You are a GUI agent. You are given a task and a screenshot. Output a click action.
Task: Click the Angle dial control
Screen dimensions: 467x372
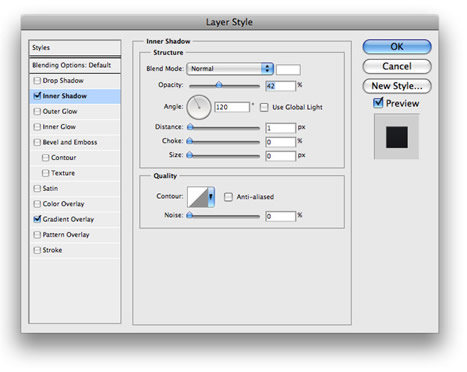point(199,107)
